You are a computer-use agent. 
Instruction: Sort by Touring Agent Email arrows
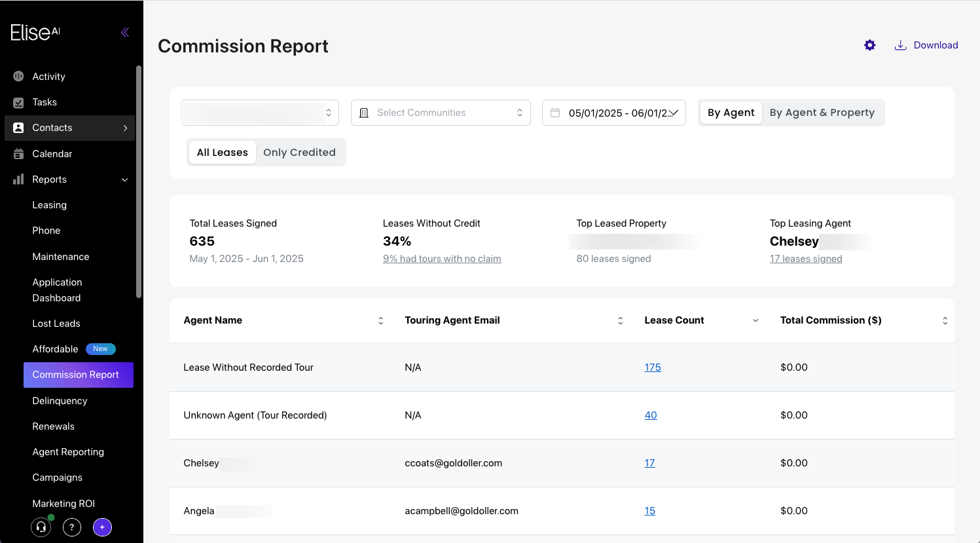(x=621, y=320)
